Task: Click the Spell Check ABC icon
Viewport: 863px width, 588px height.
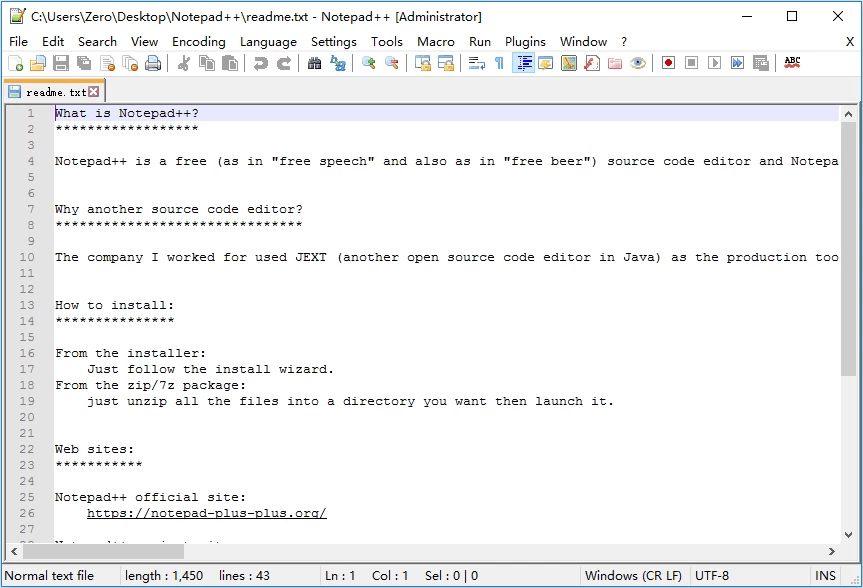Action: (792, 63)
